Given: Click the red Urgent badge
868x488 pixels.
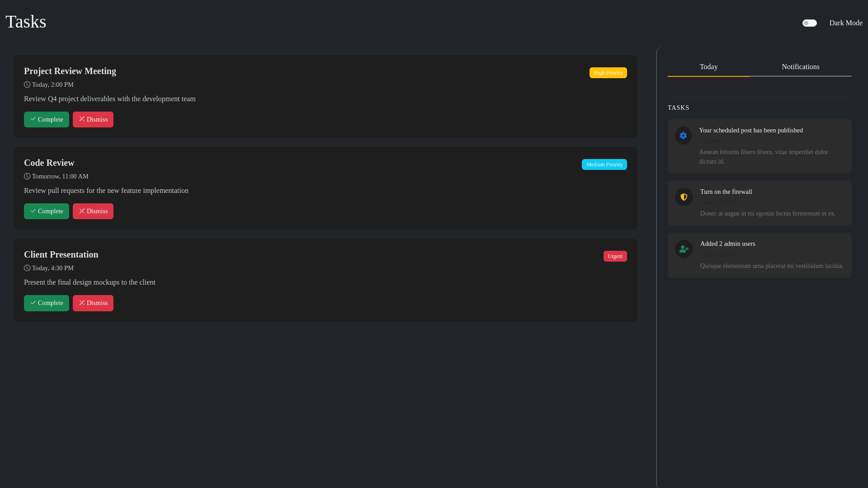Looking at the screenshot, I should tap(615, 256).
